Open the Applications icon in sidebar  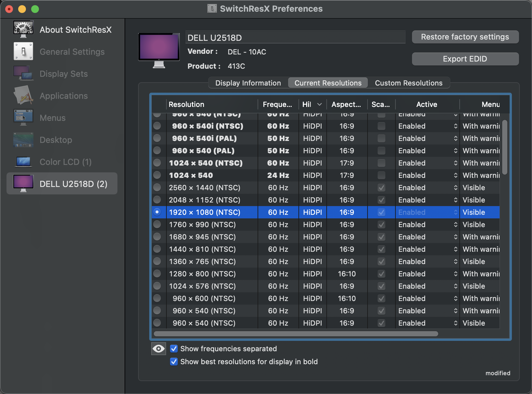(x=23, y=96)
